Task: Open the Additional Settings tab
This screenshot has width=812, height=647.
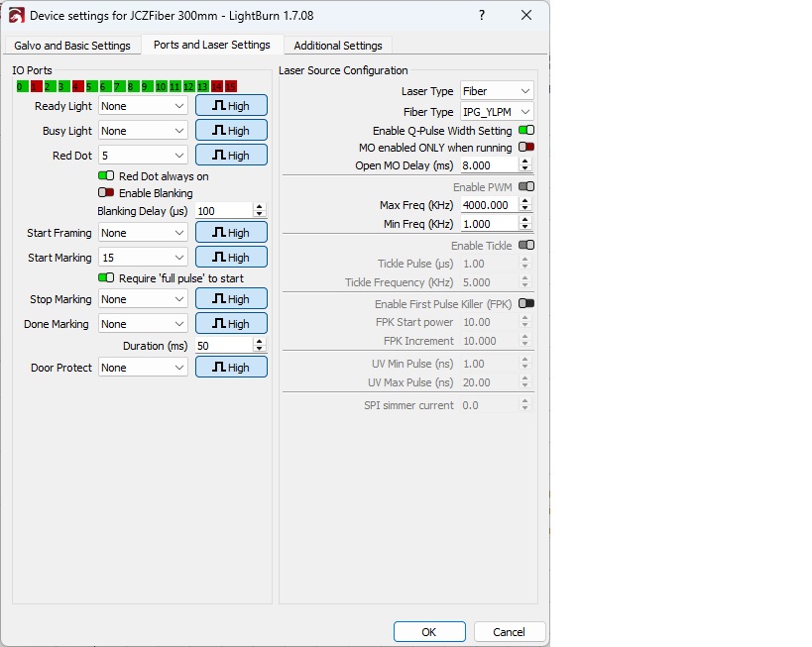Action: pyautogui.click(x=338, y=46)
